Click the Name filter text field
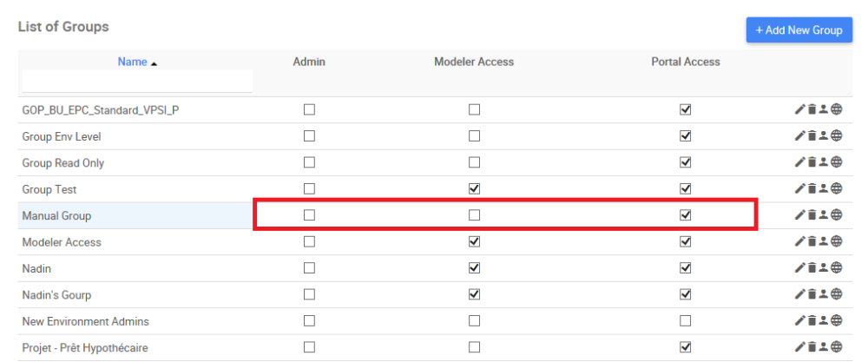The height and width of the screenshot is (362, 868). pos(137,82)
